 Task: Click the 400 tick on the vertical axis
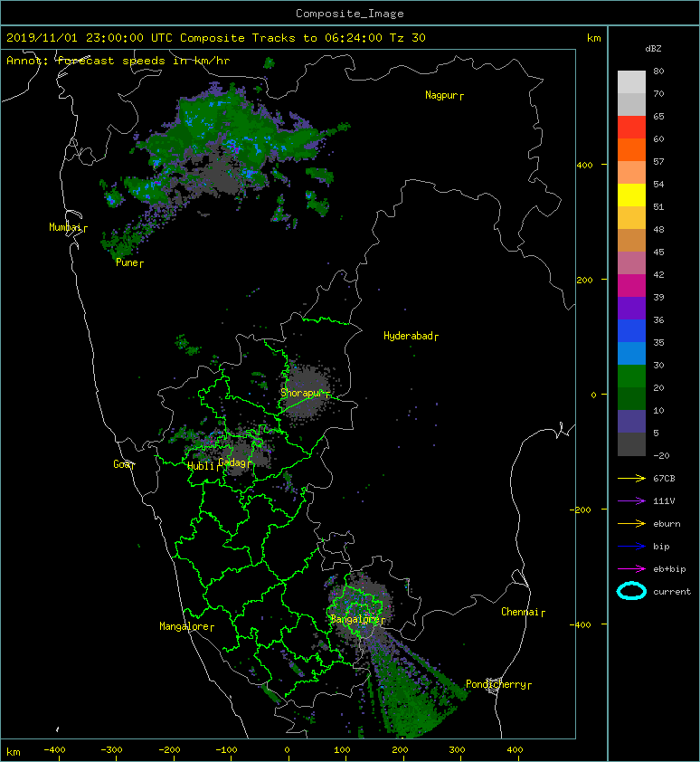click(584, 166)
